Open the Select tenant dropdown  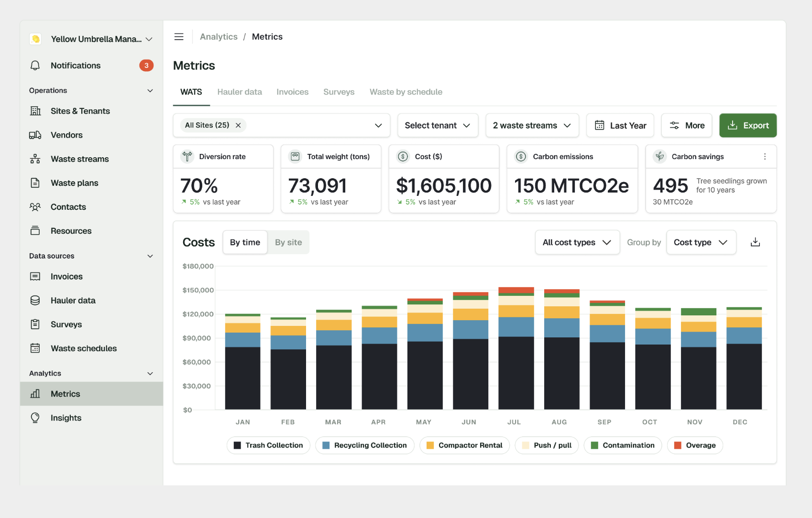click(x=438, y=125)
